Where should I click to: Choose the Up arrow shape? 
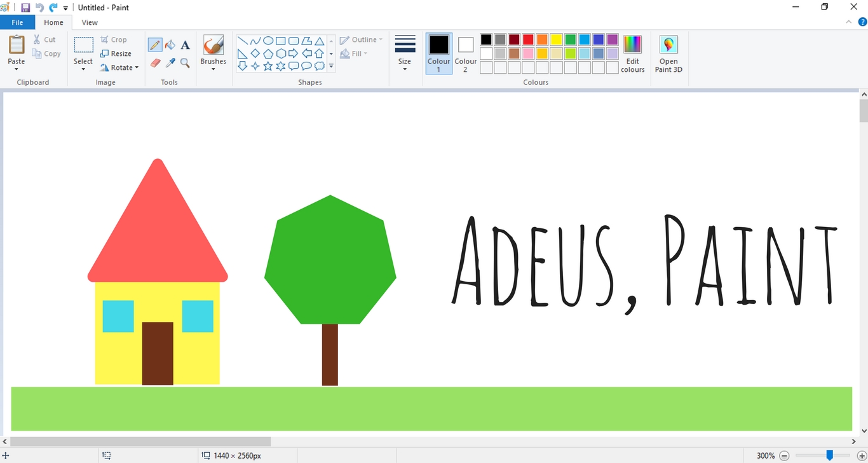click(320, 53)
